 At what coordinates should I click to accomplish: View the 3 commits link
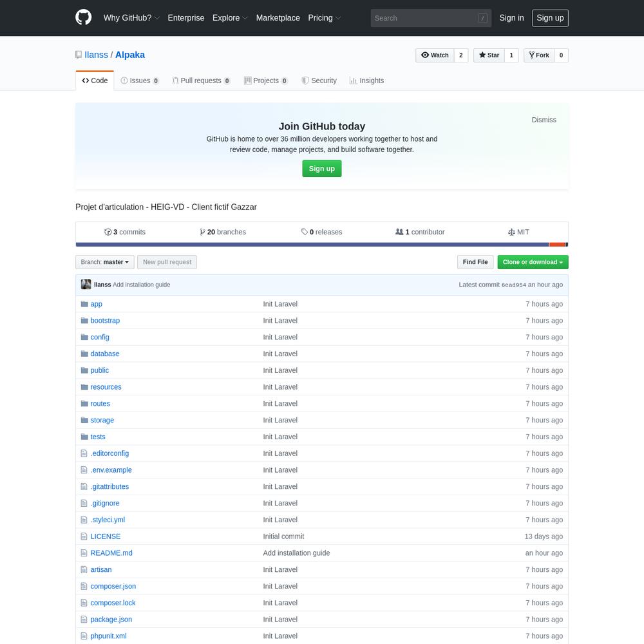[125, 232]
